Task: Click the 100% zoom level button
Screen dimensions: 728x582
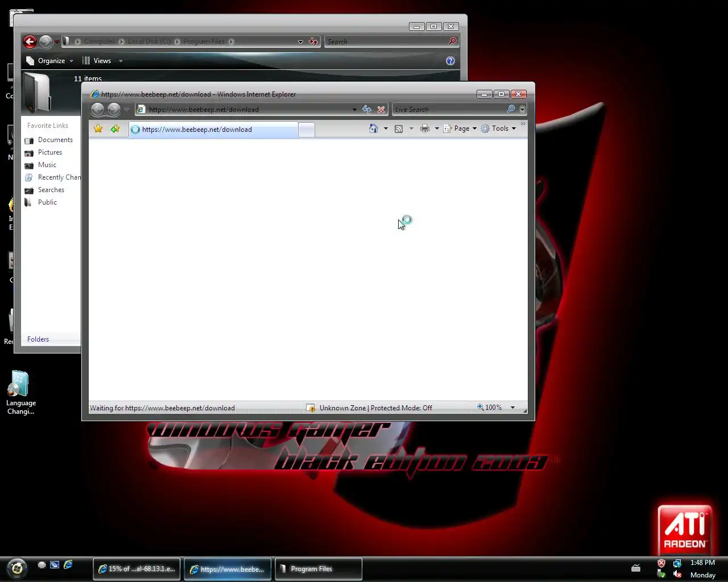Action: (490, 408)
